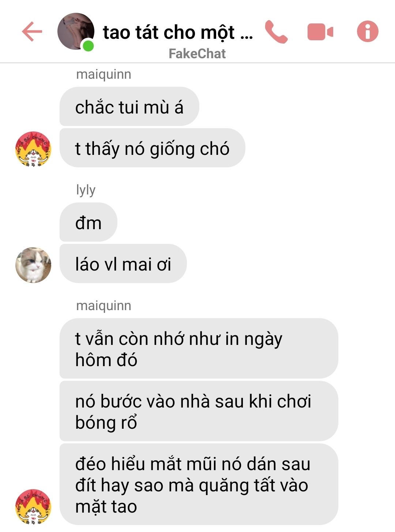Start a video call with camera icon
Screen dimensions: 395x532
[x=320, y=32]
